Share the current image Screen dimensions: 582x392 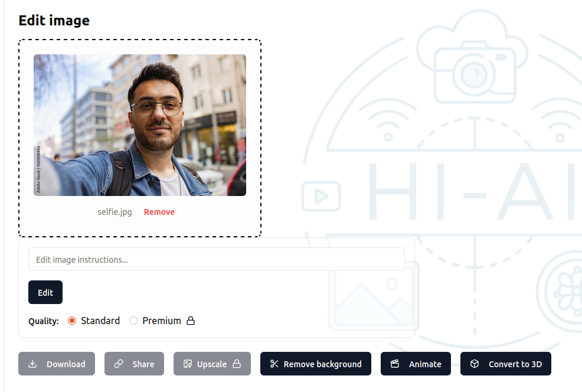tap(134, 364)
